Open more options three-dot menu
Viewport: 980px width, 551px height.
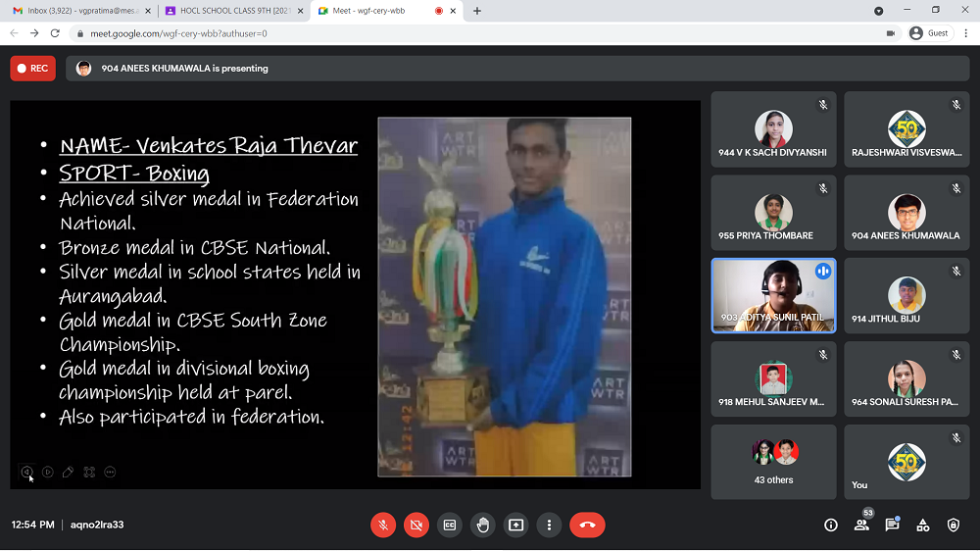click(x=550, y=526)
